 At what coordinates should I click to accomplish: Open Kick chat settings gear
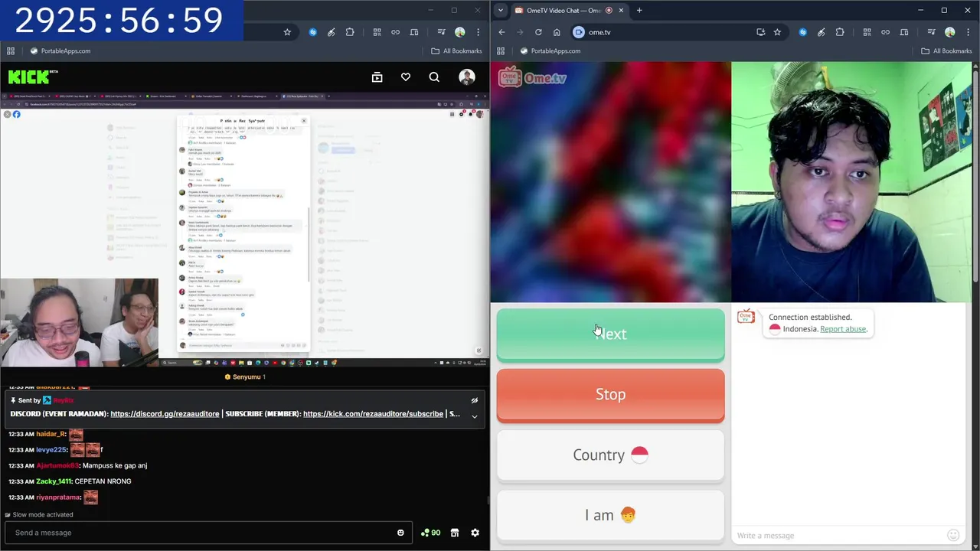click(475, 533)
